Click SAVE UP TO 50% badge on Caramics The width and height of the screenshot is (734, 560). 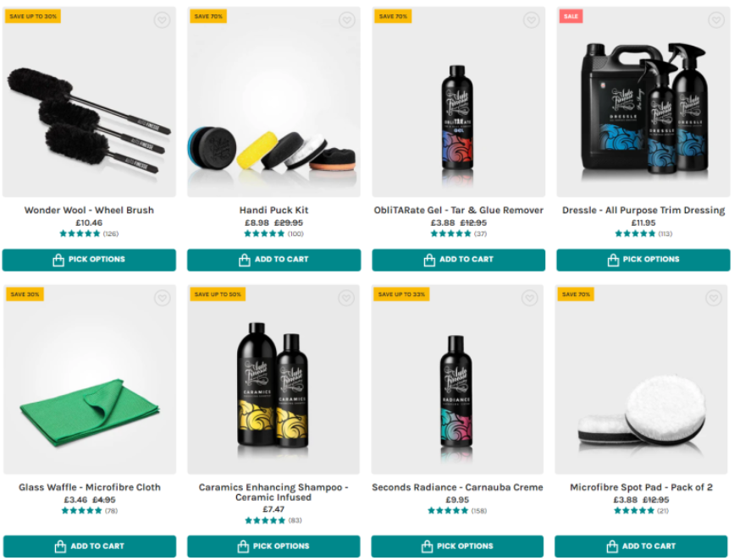tap(218, 294)
